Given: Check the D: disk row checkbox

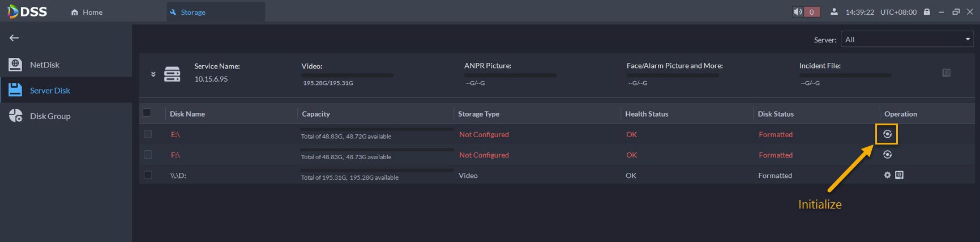Looking at the screenshot, I should [x=148, y=175].
